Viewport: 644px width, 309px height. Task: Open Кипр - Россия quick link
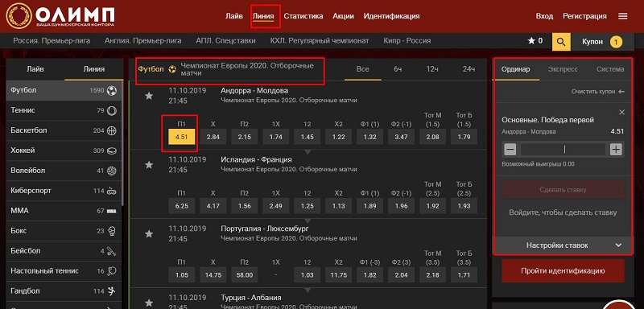407,40
